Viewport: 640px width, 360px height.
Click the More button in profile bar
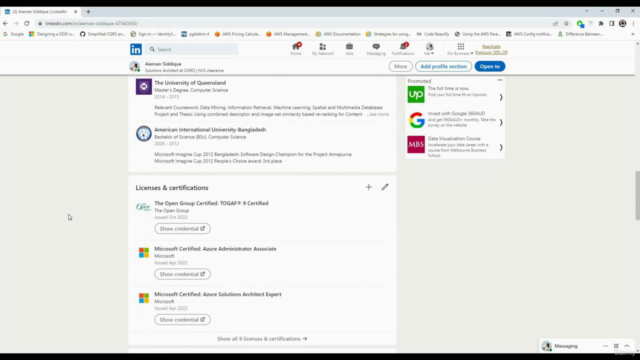click(x=400, y=66)
